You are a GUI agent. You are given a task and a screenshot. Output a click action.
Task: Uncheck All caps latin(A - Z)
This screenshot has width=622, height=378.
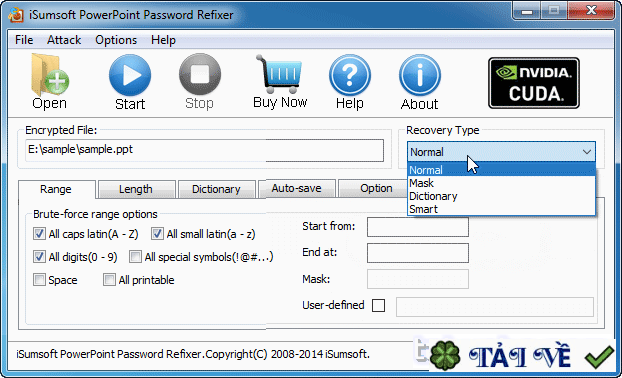click(x=39, y=234)
